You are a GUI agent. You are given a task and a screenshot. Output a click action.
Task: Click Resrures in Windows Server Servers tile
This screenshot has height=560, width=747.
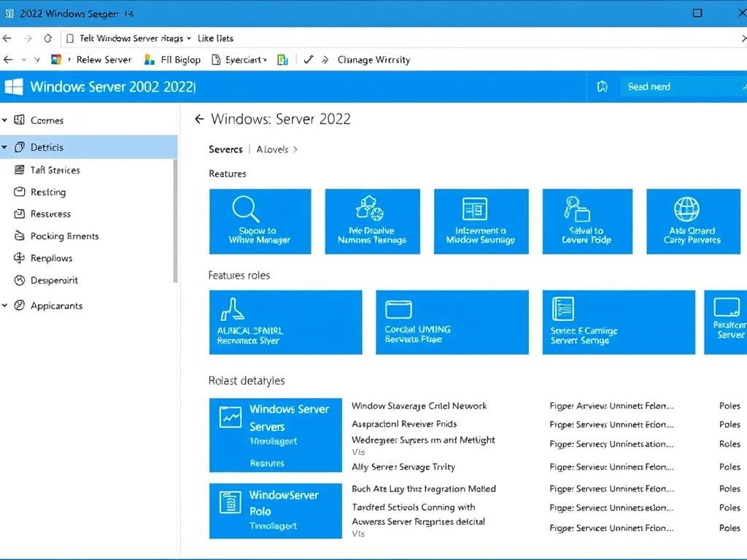267,463
